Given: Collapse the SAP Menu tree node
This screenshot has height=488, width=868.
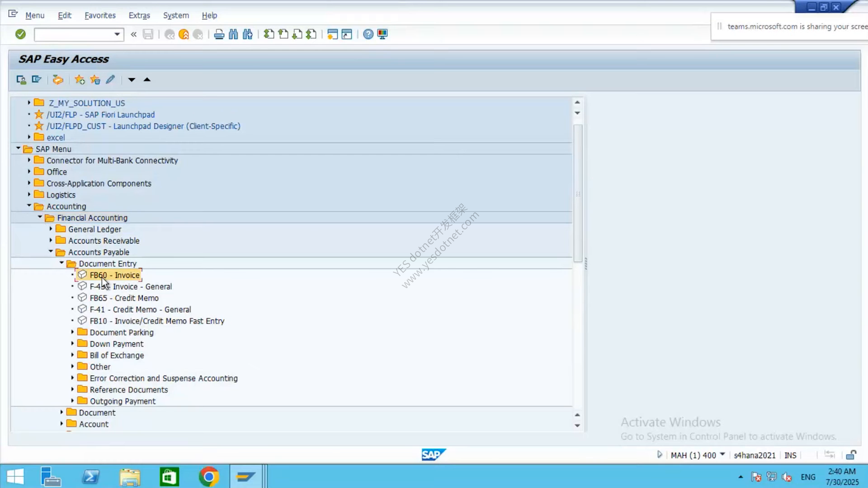Looking at the screenshot, I should (18, 148).
